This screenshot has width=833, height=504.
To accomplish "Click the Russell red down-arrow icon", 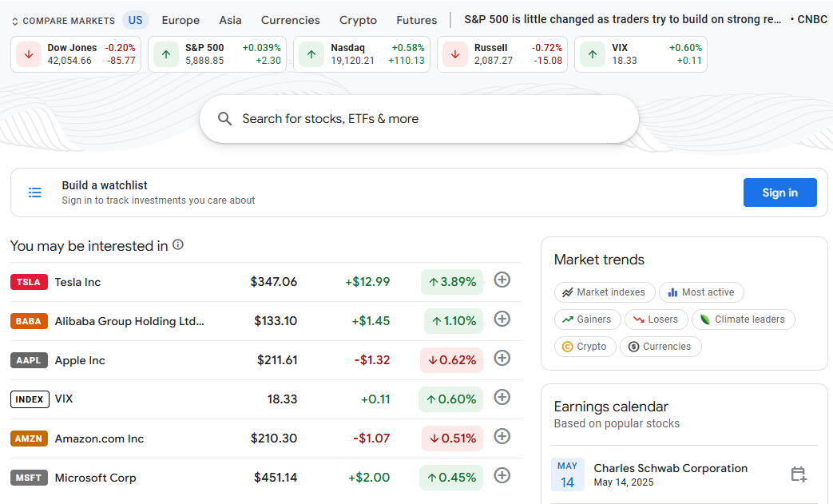I will (455, 54).
